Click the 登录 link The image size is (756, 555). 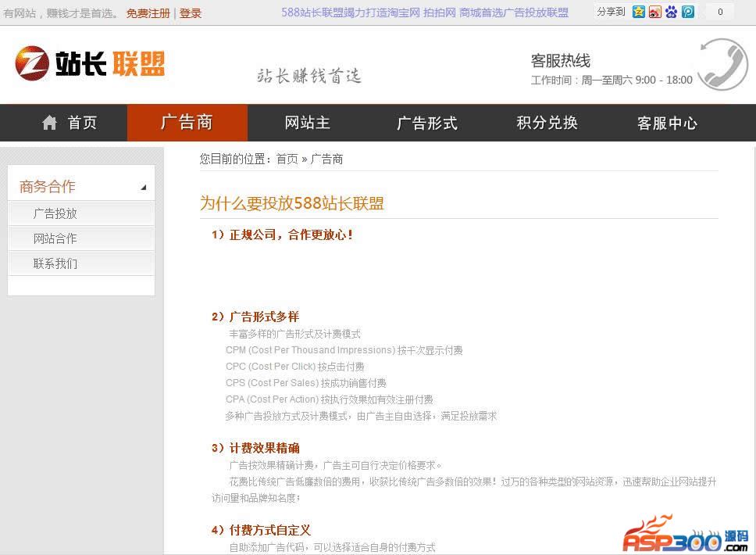(191, 13)
